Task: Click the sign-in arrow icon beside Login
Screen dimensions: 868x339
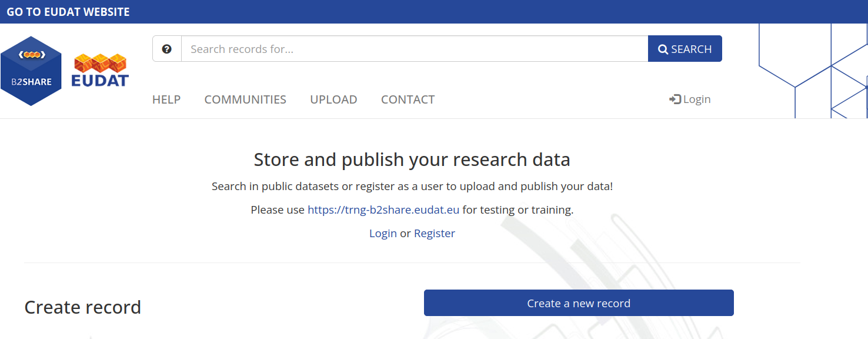Action: tap(675, 99)
